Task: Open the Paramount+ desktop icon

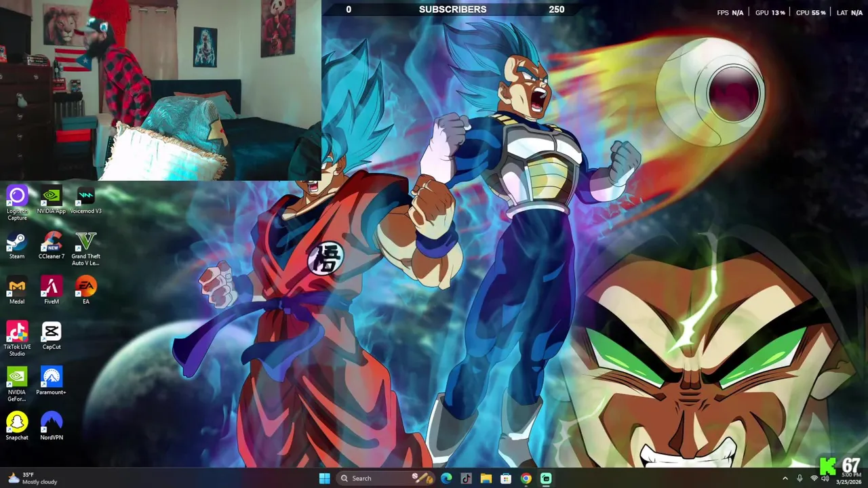Action: [x=52, y=382]
